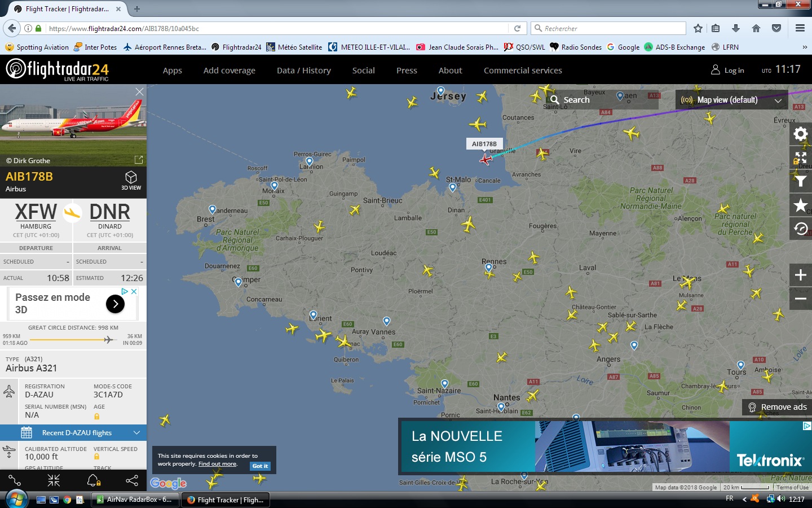Open Add coverage menu item
Image resolution: width=812 pixels, height=508 pixels.
point(229,71)
